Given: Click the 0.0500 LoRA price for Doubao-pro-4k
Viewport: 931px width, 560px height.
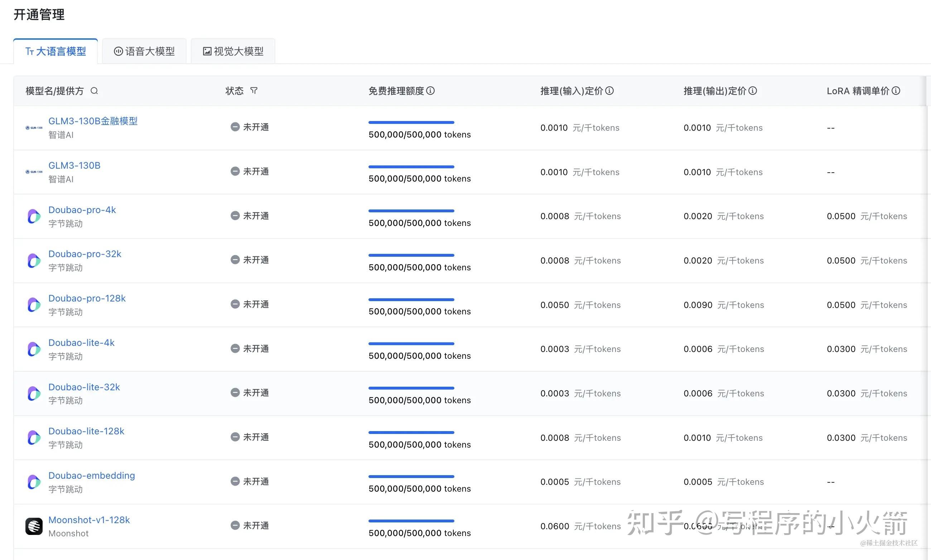Looking at the screenshot, I should (x=841, y=217).
